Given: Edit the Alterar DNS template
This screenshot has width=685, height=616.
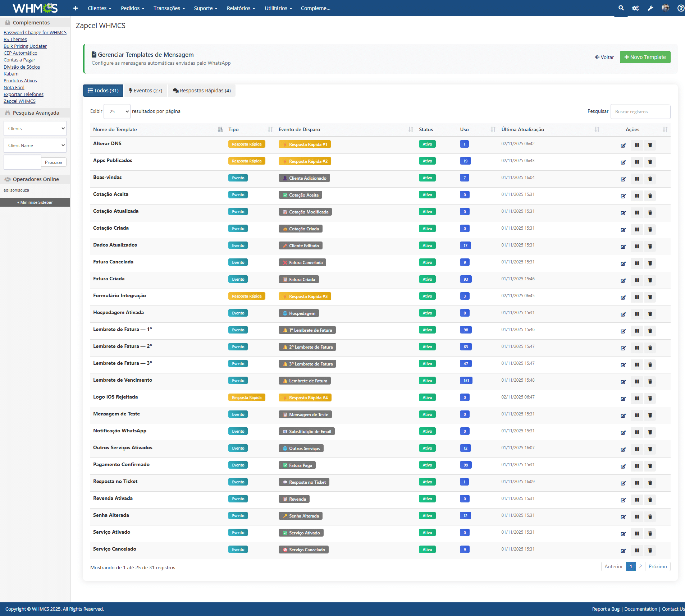Looking at the screenshot, I should click(623, 145).
